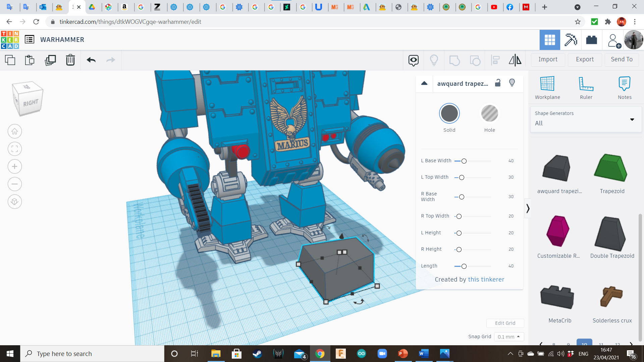Image resolution: width=644 pixels, height=362 pixels.
Task: Go to next shape generator pages
Action: pyautogui.click(x=631, y=344)
